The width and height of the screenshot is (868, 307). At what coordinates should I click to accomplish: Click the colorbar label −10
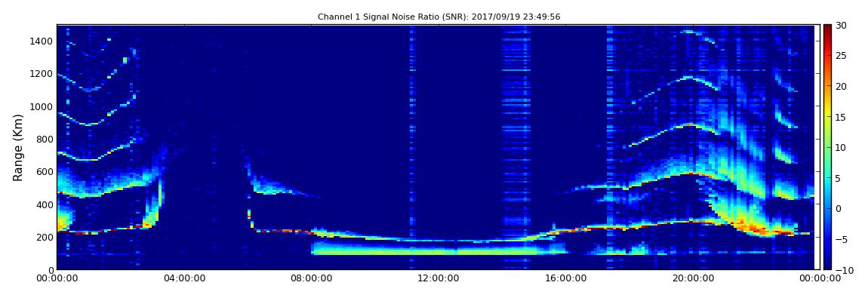click(842, 269)
